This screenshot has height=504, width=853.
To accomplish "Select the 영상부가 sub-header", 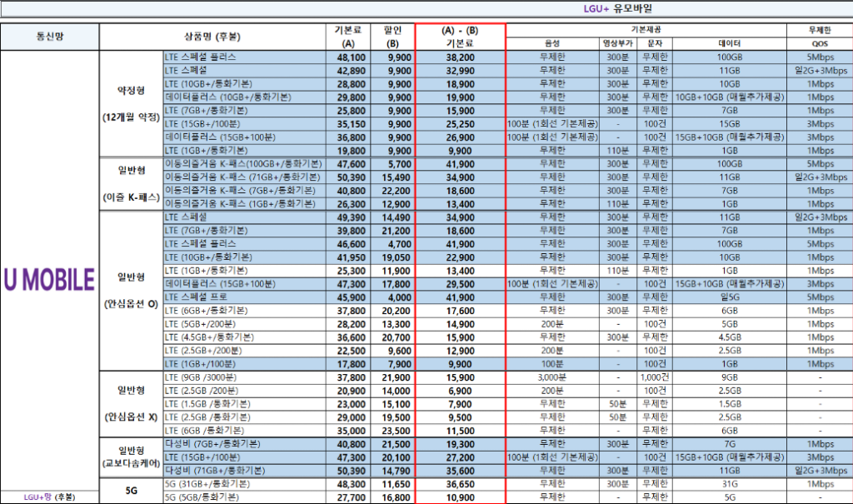I will 618,43.
